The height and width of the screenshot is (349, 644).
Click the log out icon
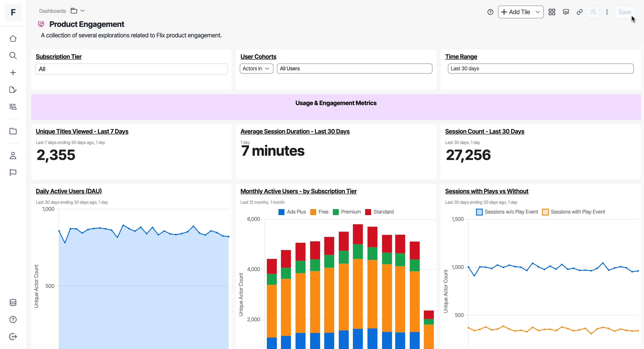click(x=13, y=337)
